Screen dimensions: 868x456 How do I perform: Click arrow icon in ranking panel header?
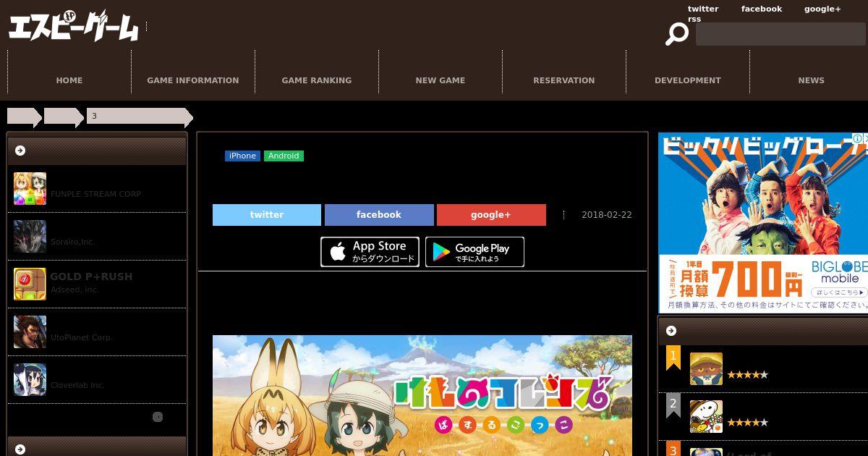pos(671,331)
